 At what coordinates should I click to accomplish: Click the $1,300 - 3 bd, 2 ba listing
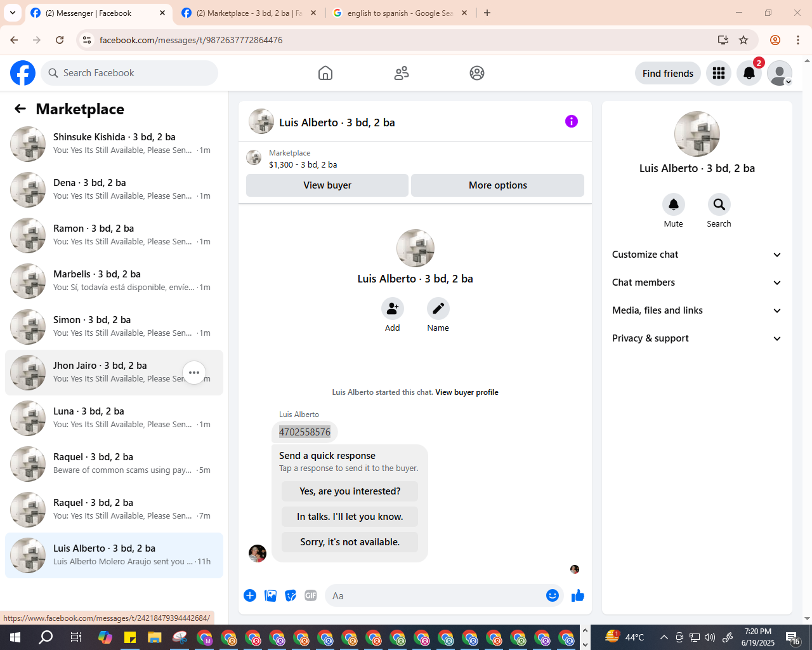303,164
